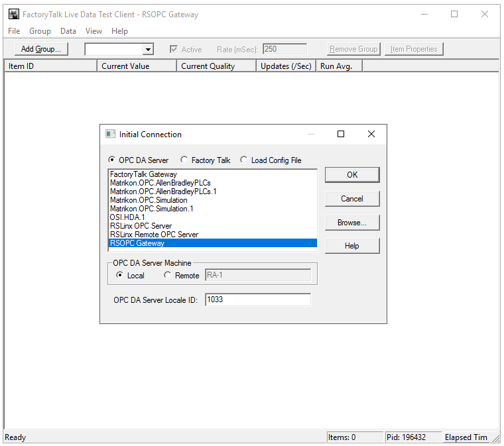Open the Help menu
This screenshot has height=446, width=504.
119,31
